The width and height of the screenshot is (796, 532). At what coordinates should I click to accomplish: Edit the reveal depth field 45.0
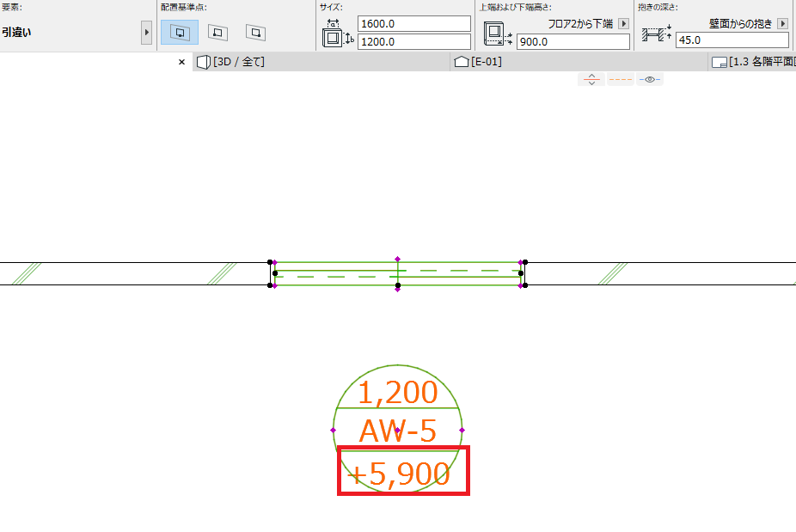pyautogui.click(x=732, y=40)
